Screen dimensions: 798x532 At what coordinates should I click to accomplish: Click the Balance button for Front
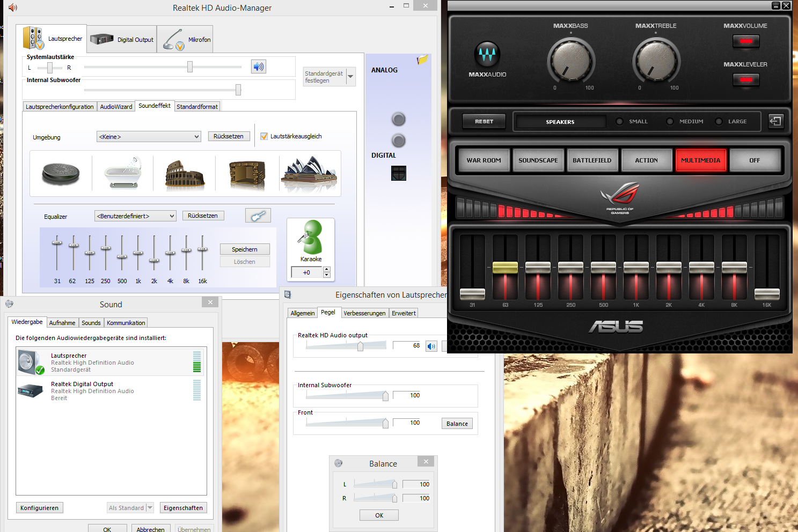457,424
